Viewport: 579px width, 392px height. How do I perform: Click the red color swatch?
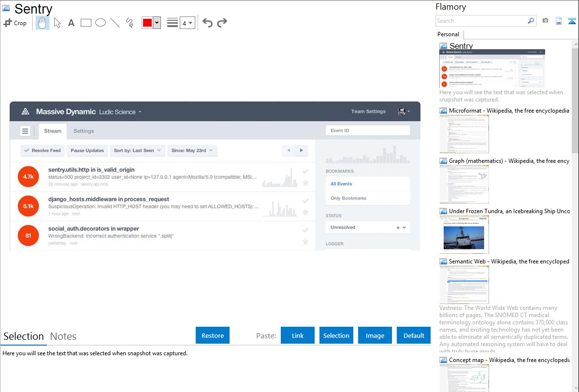[147, 23]
